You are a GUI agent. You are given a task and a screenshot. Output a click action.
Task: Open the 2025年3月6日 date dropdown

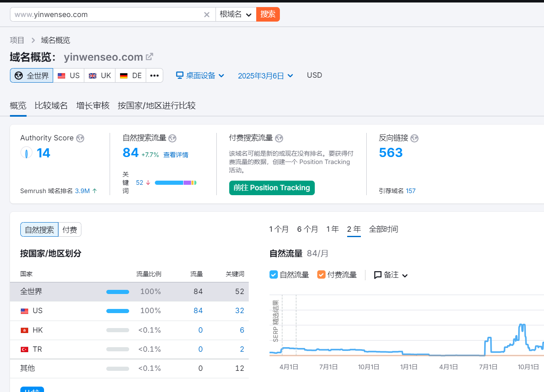[265, 76]
